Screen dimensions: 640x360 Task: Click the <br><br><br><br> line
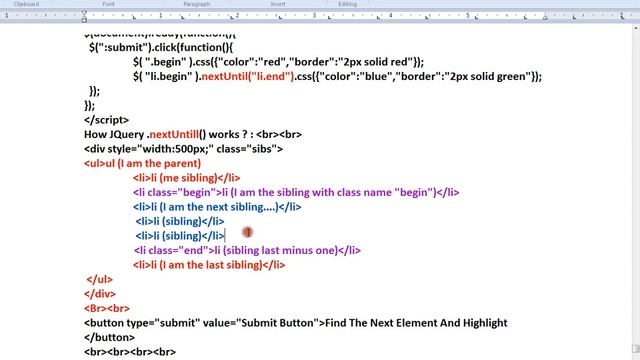coord(130,352)
